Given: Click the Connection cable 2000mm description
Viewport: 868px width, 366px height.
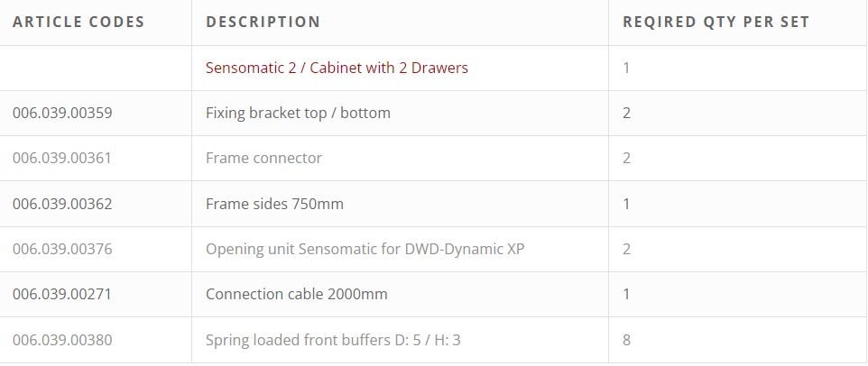Looking at the screenshot, I should pyautogui.click(x=296, y=294).
